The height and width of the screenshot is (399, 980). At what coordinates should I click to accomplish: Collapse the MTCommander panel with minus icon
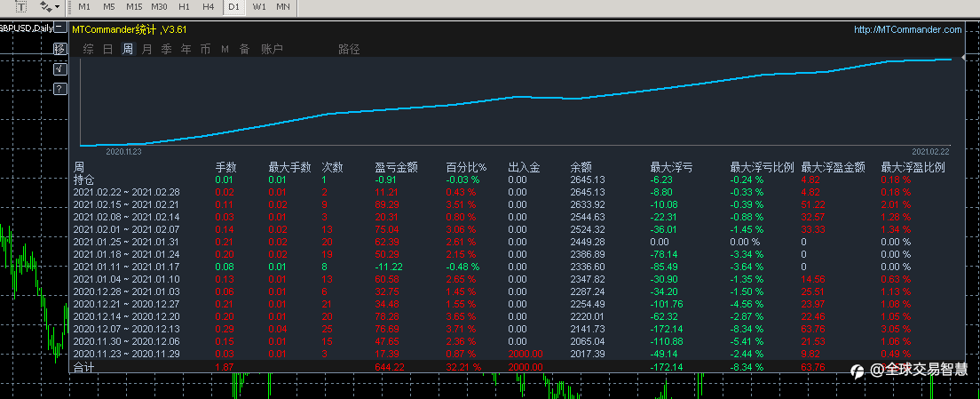tap(60, 28)
